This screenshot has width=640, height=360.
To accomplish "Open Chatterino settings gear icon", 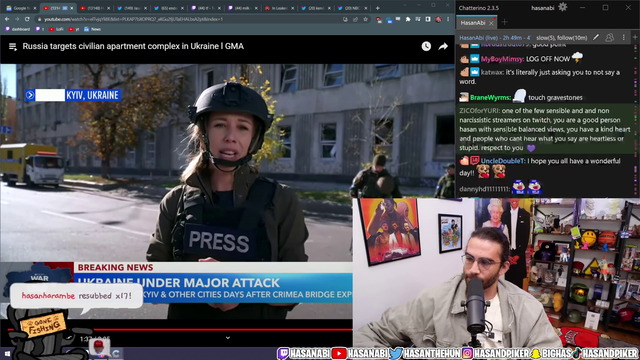I will 562,7.
